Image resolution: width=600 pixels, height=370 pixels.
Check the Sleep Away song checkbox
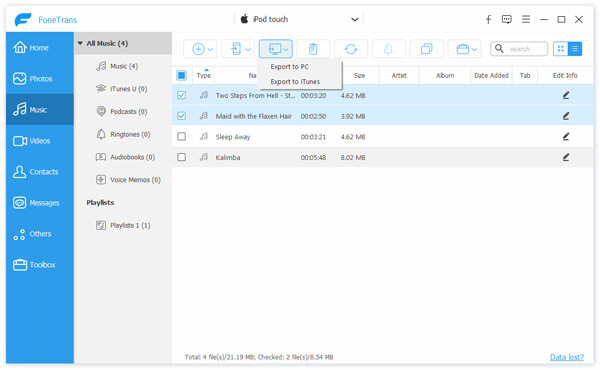pyautogui.click(x=181, y=137)
